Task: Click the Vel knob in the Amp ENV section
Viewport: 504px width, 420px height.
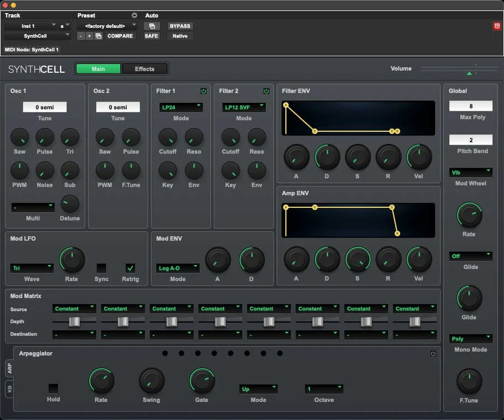Action: click(x=419, y=258)
